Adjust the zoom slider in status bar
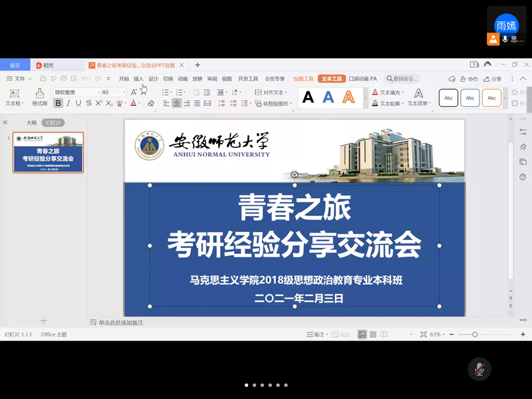532x399 pixels. [475, 334]
